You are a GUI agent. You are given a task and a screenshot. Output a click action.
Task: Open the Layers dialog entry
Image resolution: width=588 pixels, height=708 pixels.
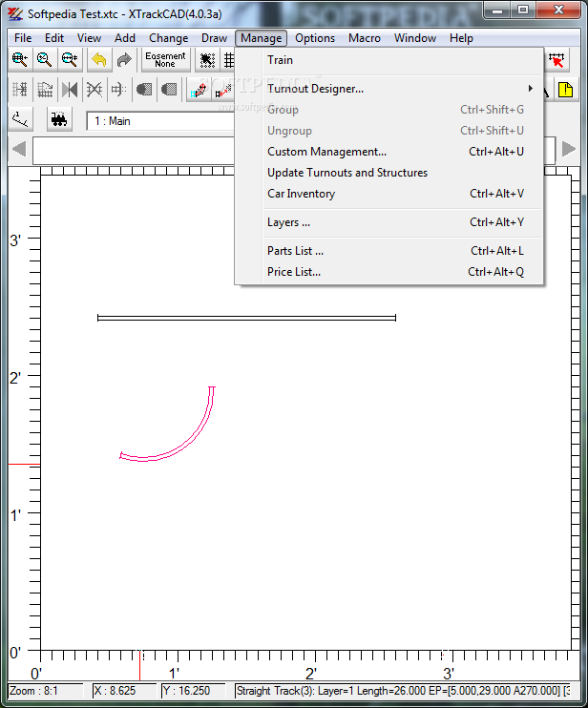[x=388, y=222]
